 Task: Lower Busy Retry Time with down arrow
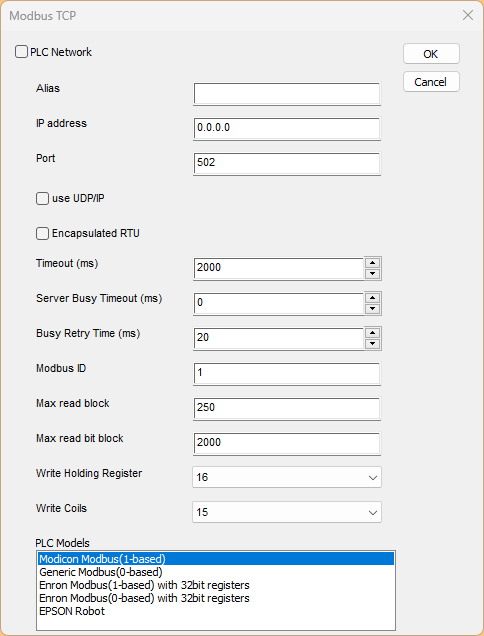[x=372, y=344]
